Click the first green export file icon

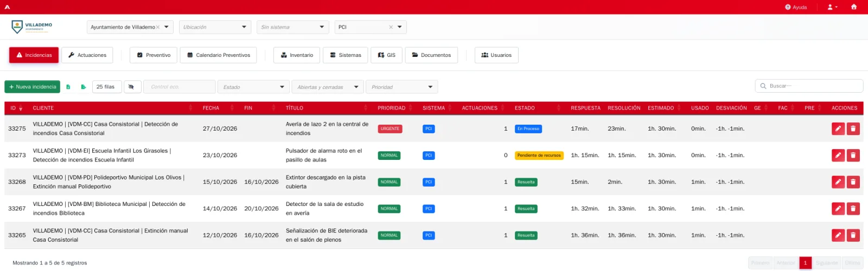pos(68,87)
